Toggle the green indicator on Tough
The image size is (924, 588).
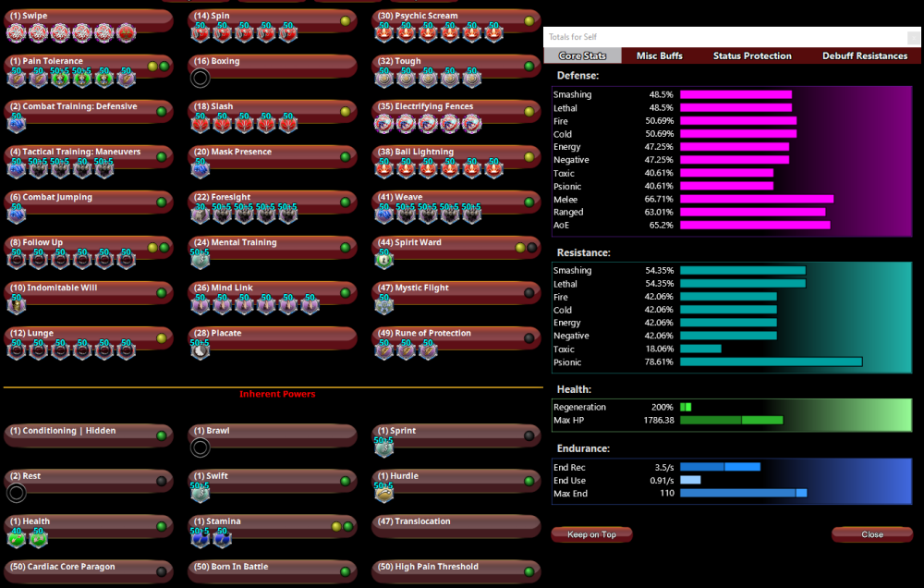(x=529, y=67)
